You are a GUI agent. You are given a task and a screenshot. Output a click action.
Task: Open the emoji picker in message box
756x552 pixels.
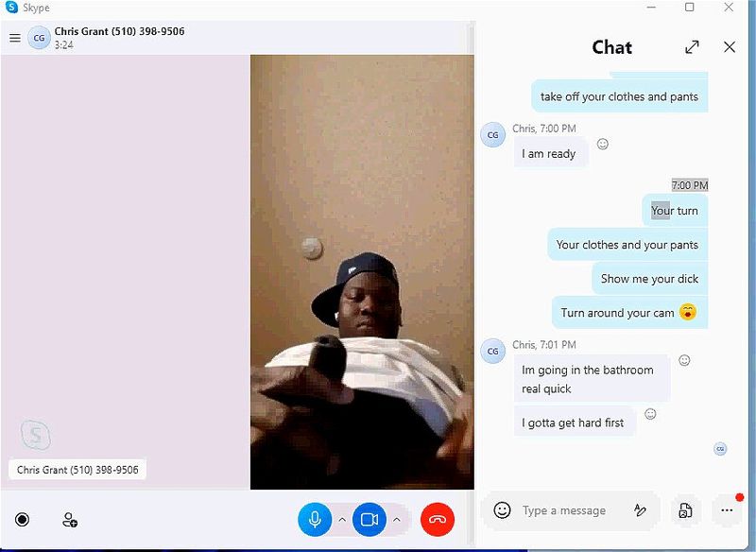coord(502,510)
